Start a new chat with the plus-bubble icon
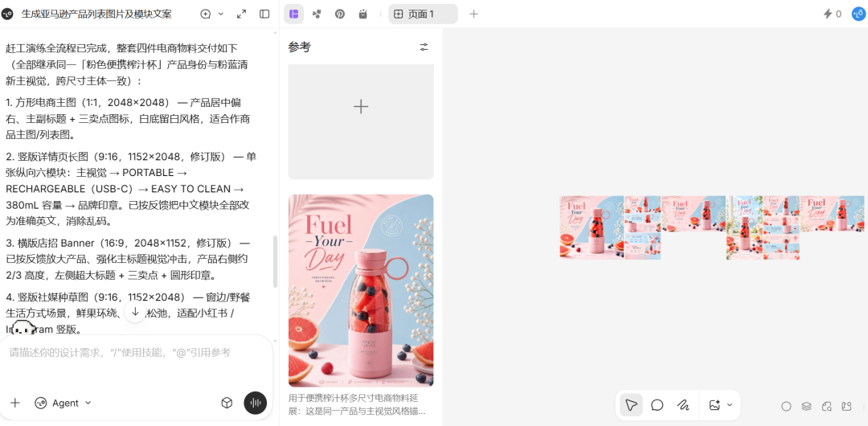 (x=206, y=14)
